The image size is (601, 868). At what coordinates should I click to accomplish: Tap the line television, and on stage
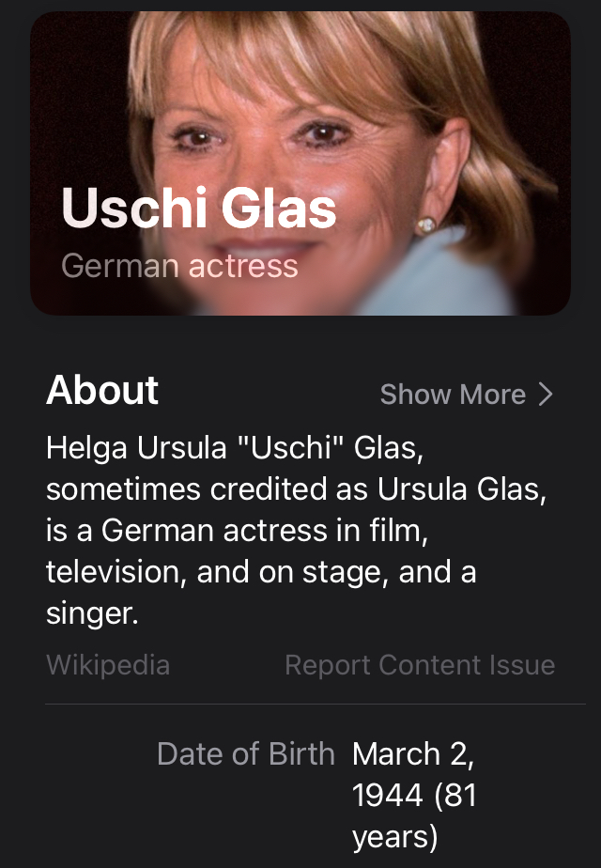point(260,573)
